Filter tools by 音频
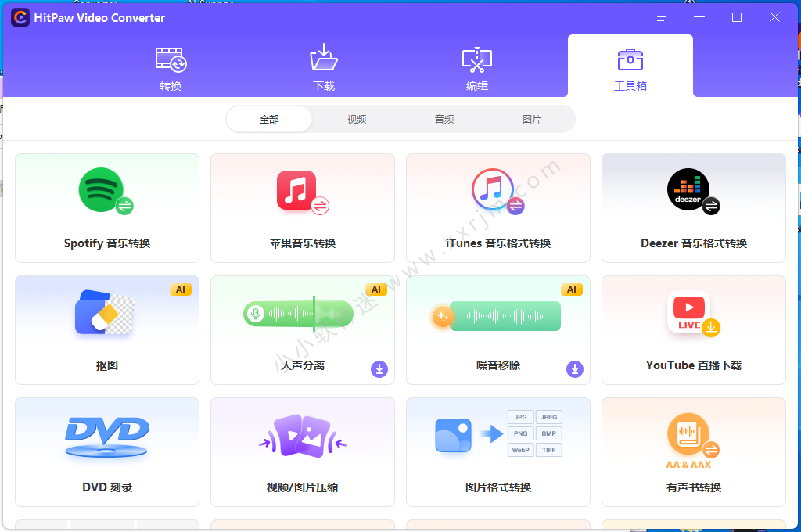Image resolution: width=801 pixels, height=532 pixels. click(x=444, y=119)
